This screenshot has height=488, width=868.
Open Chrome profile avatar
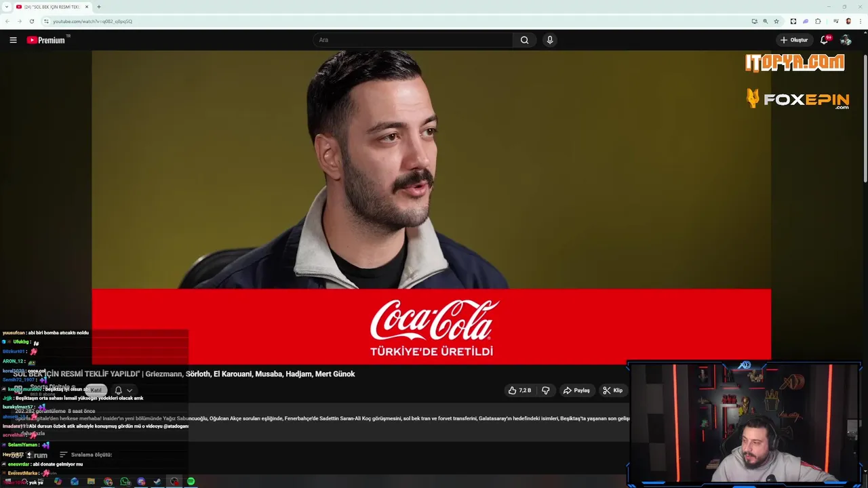(848, 21)
